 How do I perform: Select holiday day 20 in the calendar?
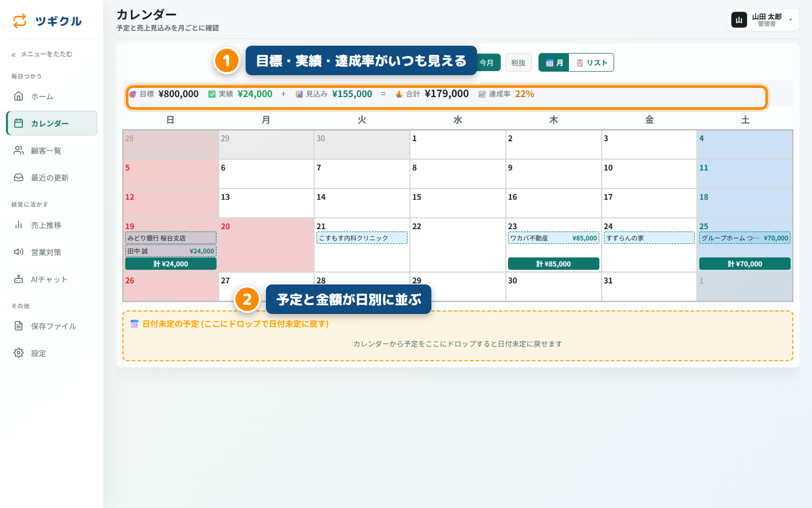(x=266, y=245)
